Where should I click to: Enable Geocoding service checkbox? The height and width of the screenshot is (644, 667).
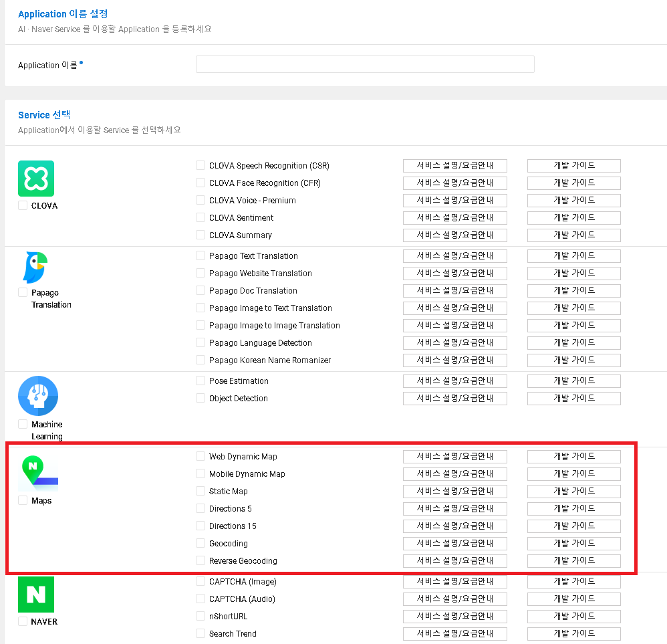click(201, 543)
